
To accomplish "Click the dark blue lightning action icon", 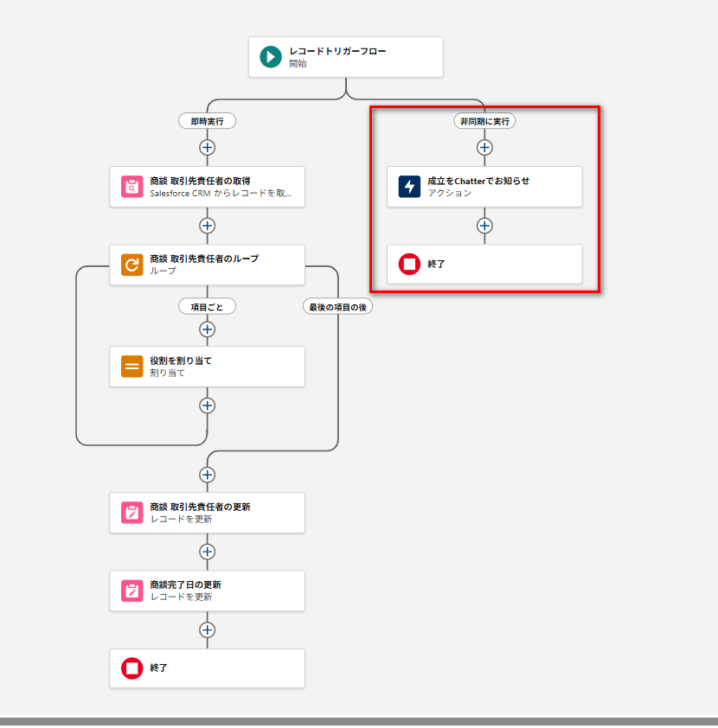I will point(409,187).
